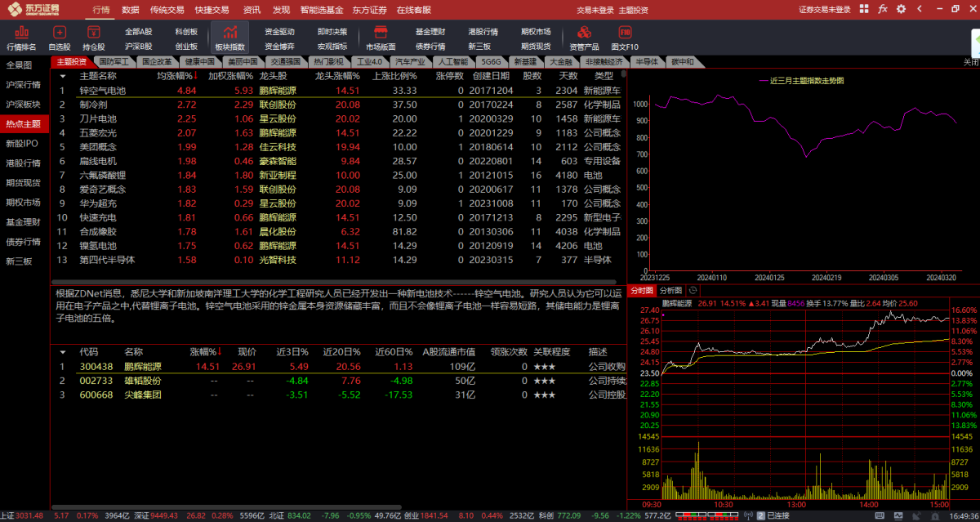Click the 近三月主题指数走势图 chart legend
The width and height of the screenshot is (980, 522).
click(800, 81)
